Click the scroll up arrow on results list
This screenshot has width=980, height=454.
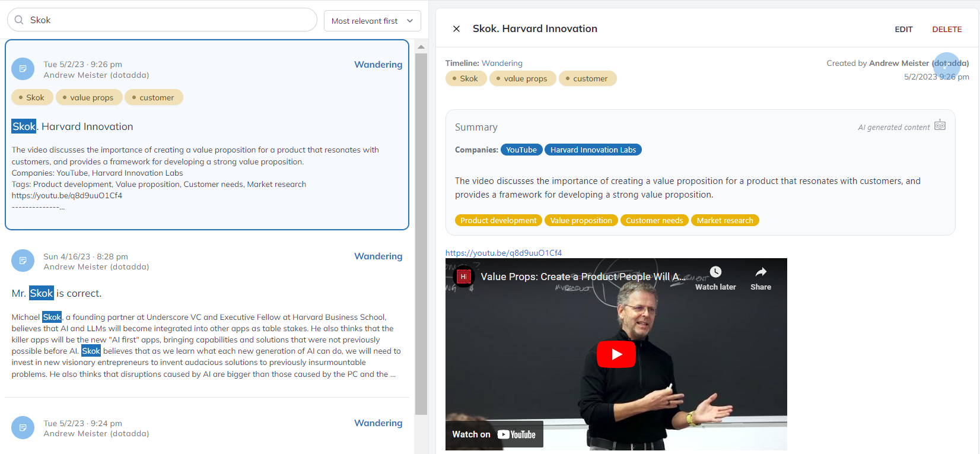tap(421, 47)
